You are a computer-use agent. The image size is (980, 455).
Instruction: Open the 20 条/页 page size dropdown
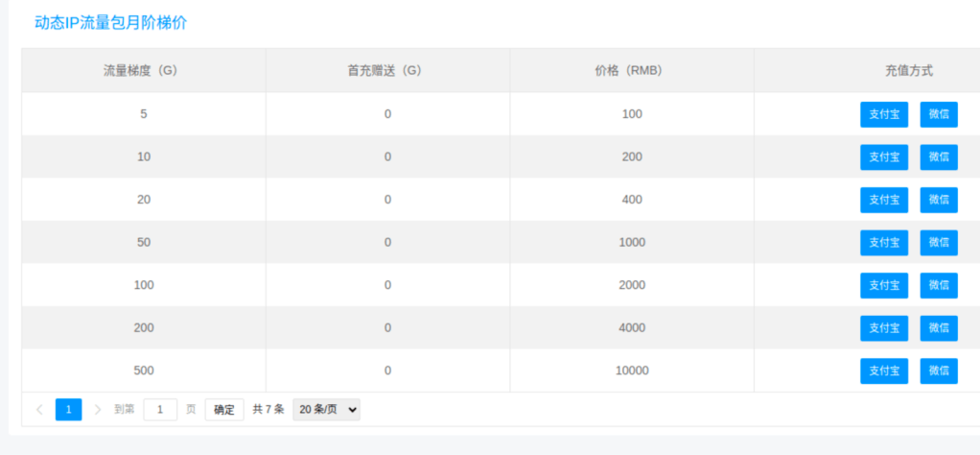326,410
